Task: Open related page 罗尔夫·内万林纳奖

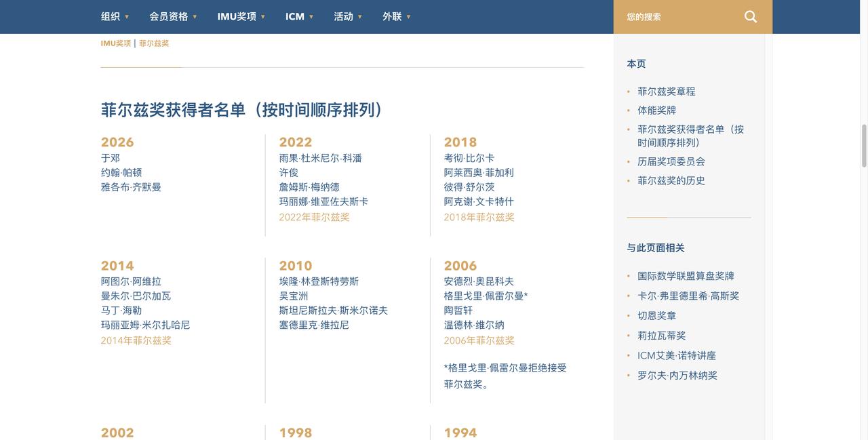Action: tap(677, 376)
